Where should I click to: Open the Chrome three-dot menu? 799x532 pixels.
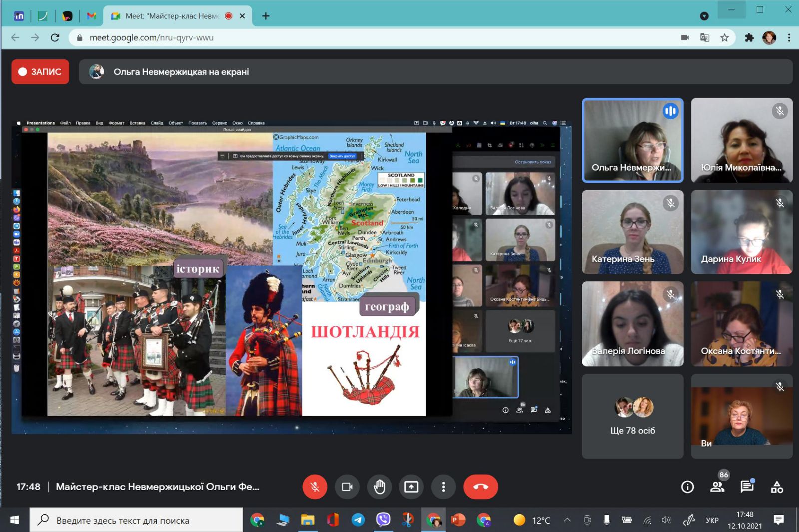pyautogui.click(x=789, y=38)
